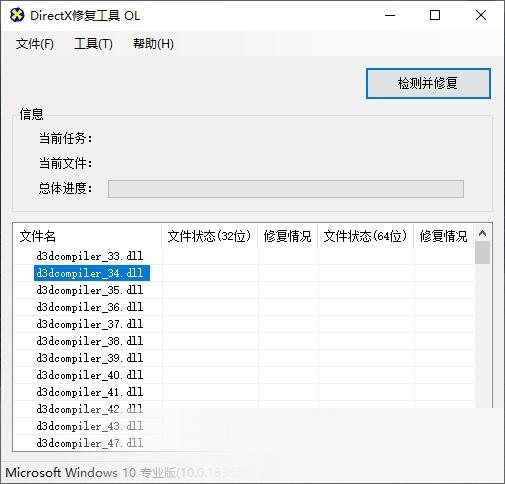The height and width of the screenshot is (484, 505).
Task: Select d3dcompiler_42.dll in the list
Action: pos(90,409)
